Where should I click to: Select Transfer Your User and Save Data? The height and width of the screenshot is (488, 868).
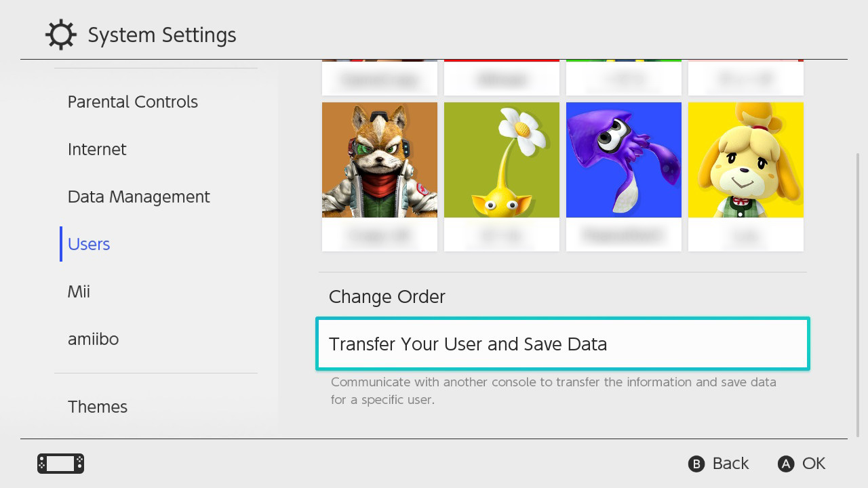click(563, 344)
